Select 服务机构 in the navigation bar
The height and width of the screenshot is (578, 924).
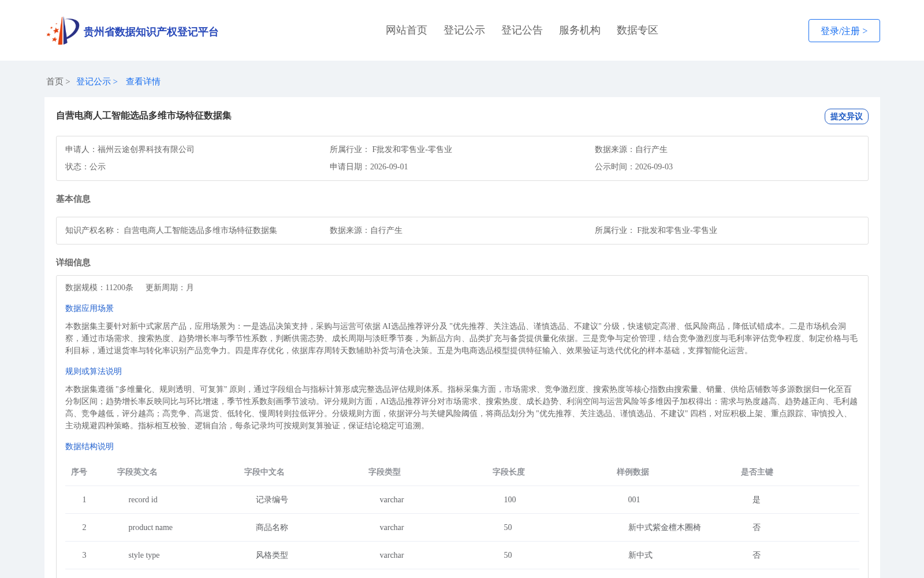[580, 30]
